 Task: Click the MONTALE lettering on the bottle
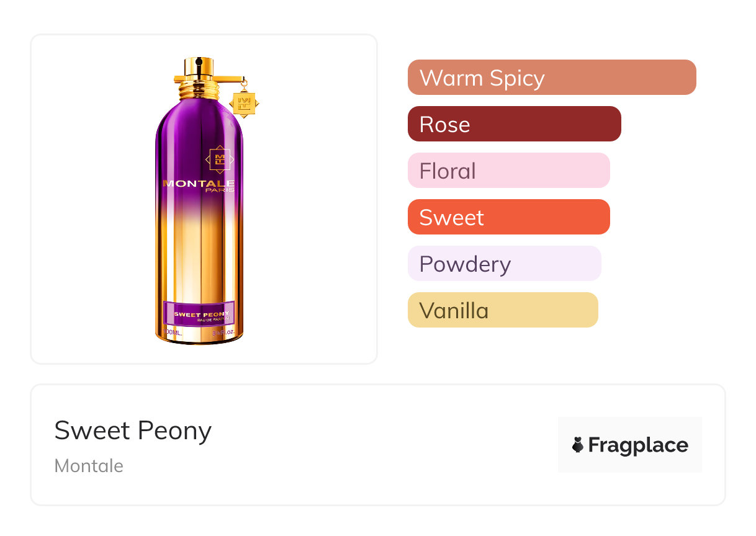(x=198, y=184)
